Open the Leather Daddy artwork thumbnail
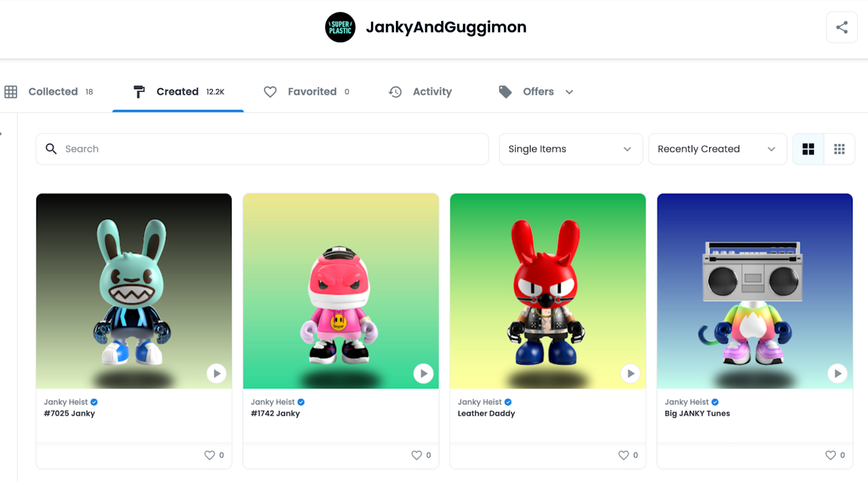The height and width of the screenshot is (481, 868). pos(548,291)
